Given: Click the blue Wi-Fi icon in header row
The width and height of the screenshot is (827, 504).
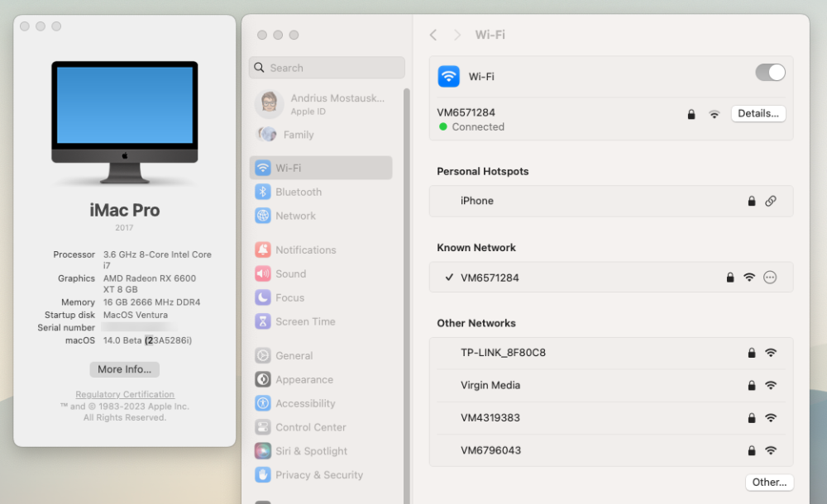Looking at the screenshot, I should tap(448, 77).
